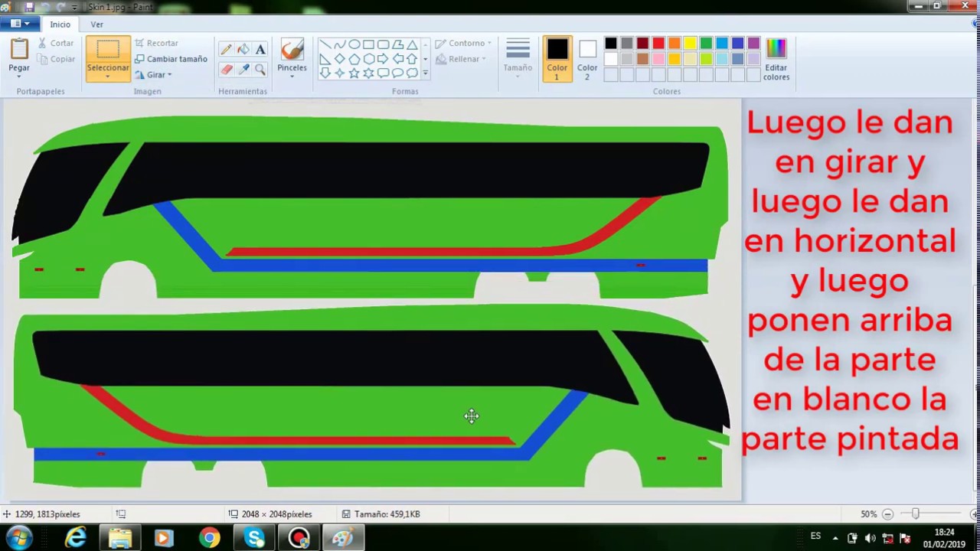Open Windows Start button
Viewport: 980px width, 551px height.
pyautogui.click(x=19, y=538)
